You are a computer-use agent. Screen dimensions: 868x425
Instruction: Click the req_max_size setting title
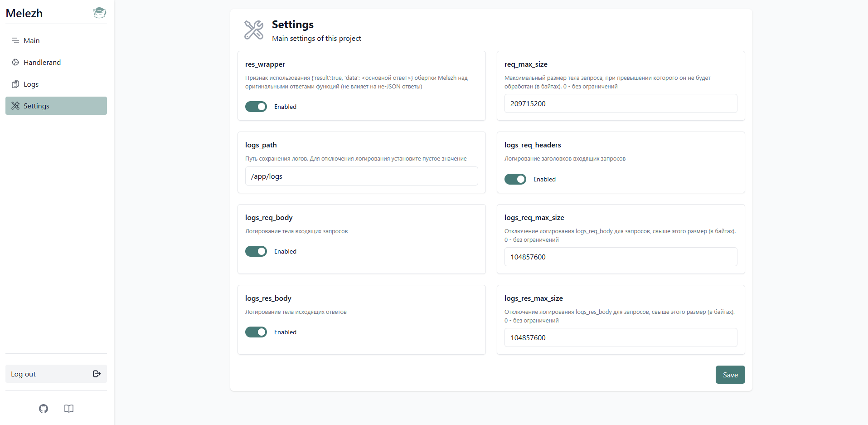[526, 64]
